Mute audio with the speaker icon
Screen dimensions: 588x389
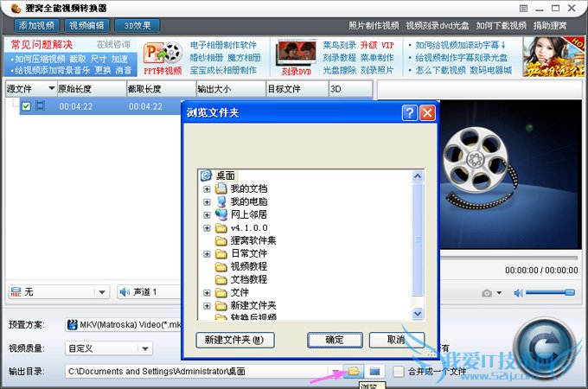click(x=518, y=293)
